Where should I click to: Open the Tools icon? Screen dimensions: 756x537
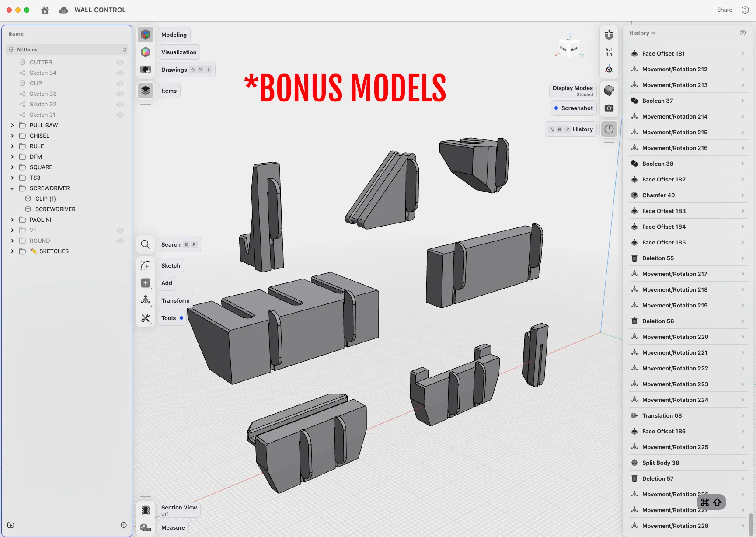click(146, 318)
